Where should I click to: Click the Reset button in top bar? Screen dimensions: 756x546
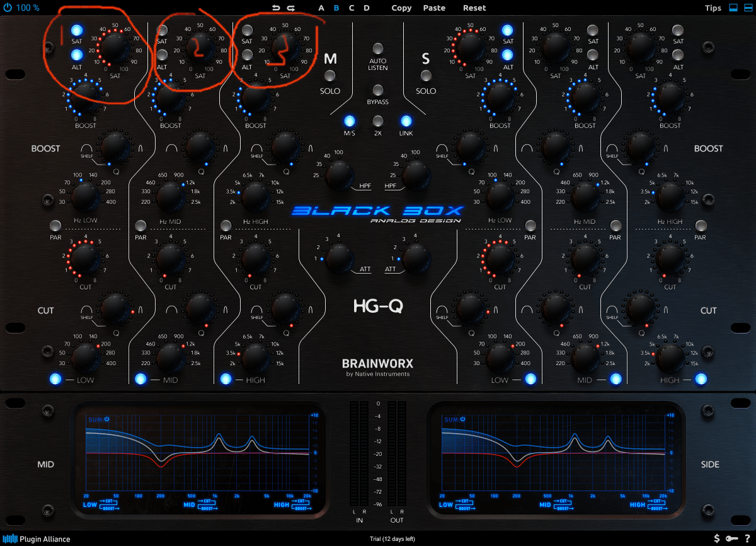474,8
